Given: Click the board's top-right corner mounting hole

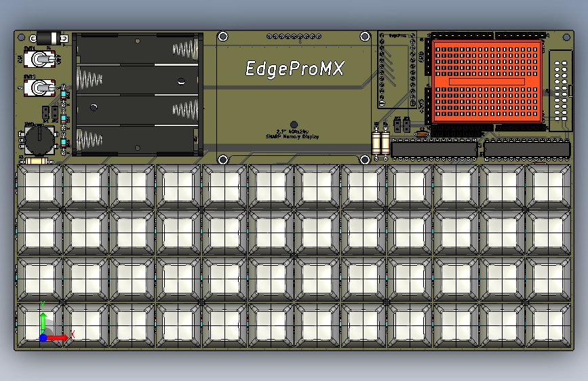Looking at the screenshot, I should (x=566, y=37).
